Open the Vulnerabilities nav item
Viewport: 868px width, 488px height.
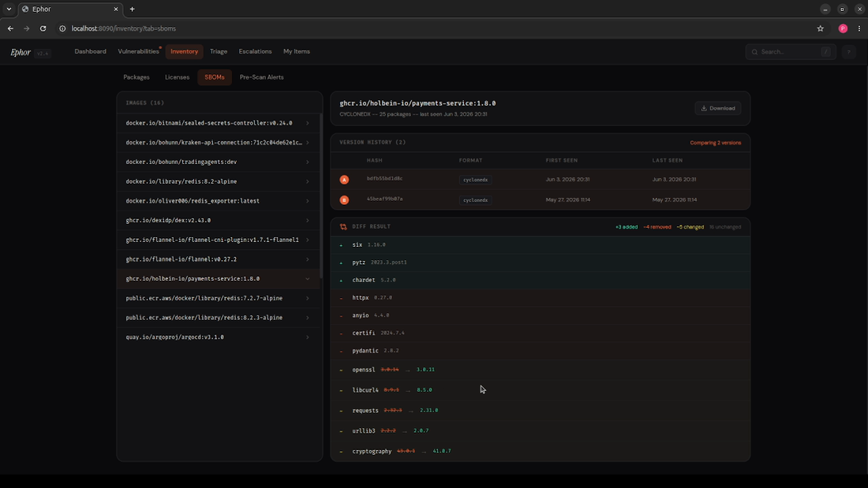coord(138,51)
